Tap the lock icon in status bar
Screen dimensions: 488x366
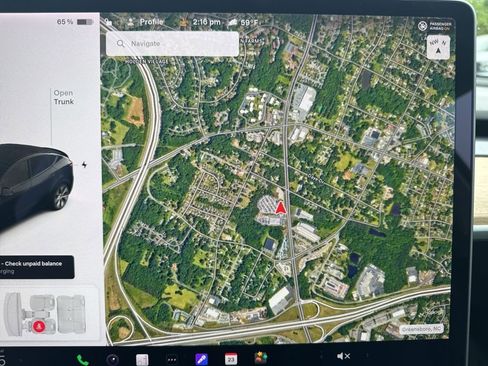click(x=108, y=22)
